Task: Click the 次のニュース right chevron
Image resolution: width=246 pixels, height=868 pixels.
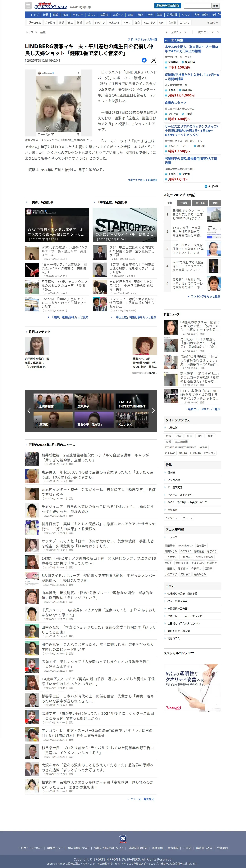Action: (218, 32)
